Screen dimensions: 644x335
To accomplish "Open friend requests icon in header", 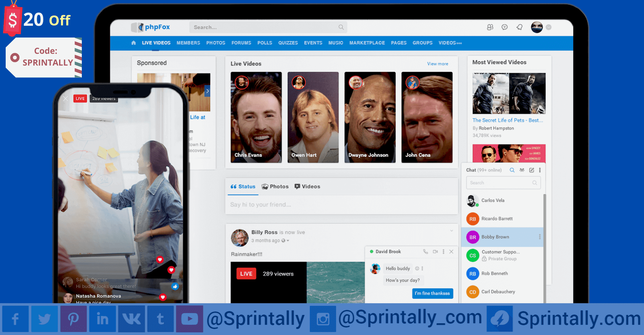I will click(x=490, y=27).
